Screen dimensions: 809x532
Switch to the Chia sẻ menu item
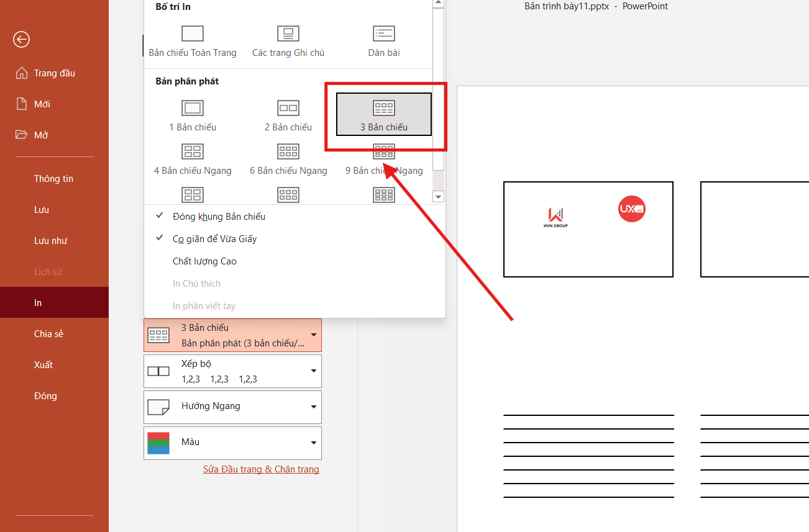pyautogui.click(x=48, y=333)
